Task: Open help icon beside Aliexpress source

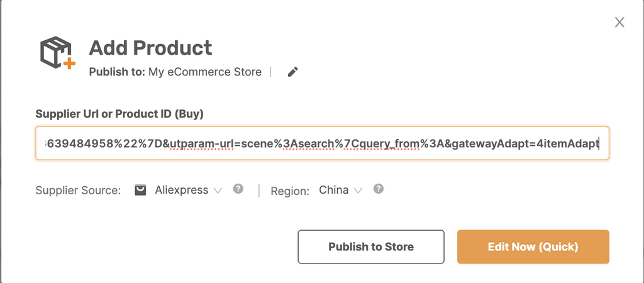Action: [x=238, y=189]
